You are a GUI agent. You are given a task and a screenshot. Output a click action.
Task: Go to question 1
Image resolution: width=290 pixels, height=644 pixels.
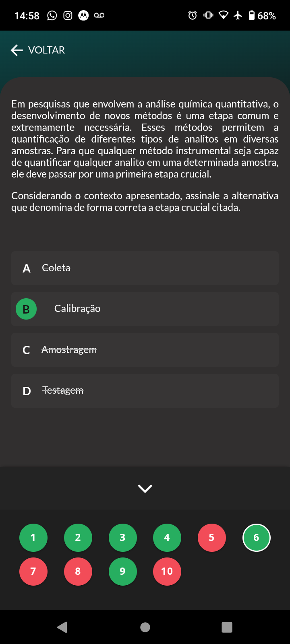click(x=33, y=538)
